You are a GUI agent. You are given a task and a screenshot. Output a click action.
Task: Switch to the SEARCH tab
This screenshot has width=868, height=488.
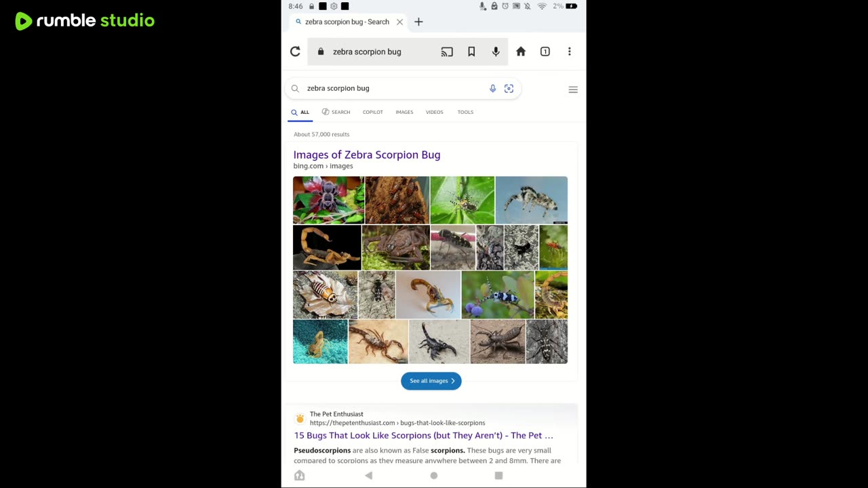click(336, 112)
